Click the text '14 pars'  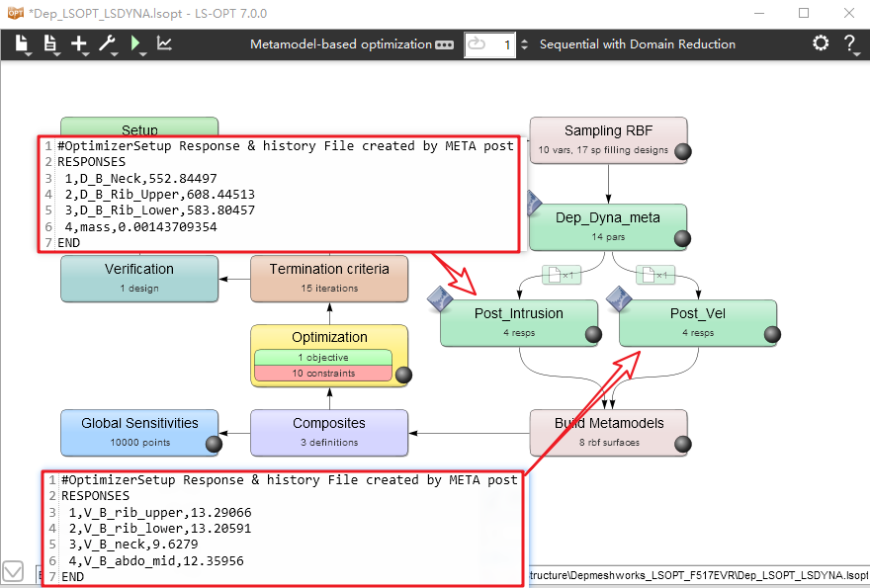click(x=608, y=237)
